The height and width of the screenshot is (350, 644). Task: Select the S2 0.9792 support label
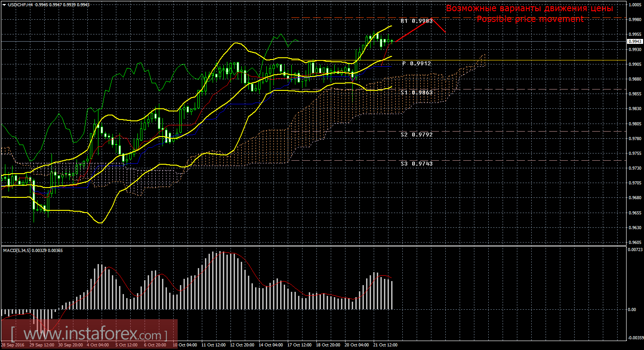click(416, 134)
